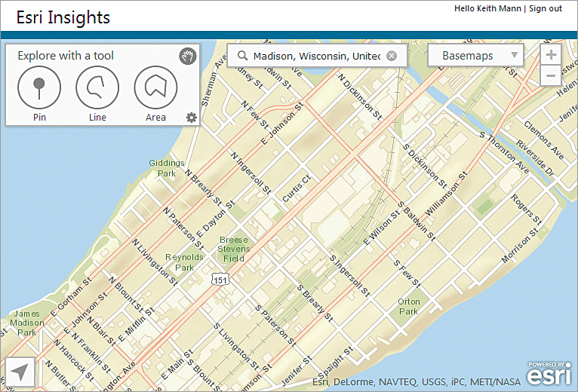The image size is (578, 392).
Task: Click the Madison, Wisconsin search field
Action: [317, 56]
